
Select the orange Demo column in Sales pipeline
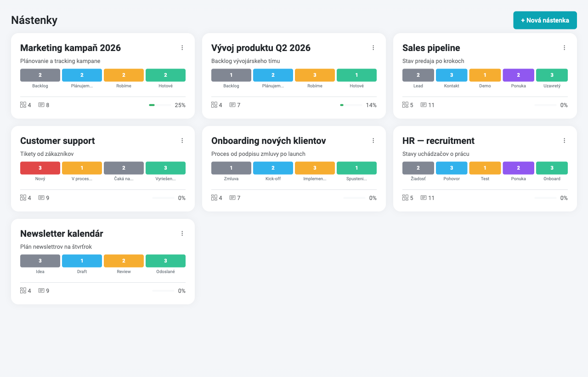pyautogui.click(x=485, y=75)
